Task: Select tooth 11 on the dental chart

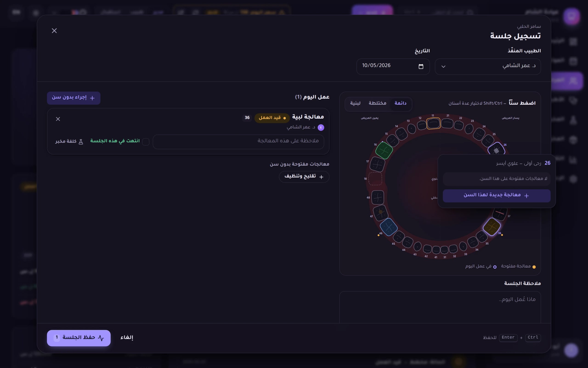Action: point(433,123)
